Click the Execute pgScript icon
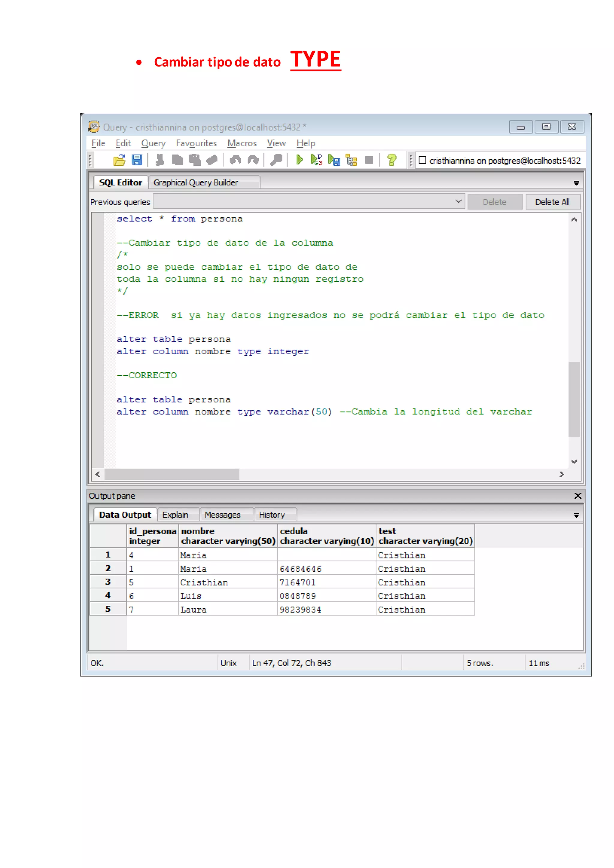Screen dimensions: 614x868 (x=317, y=160)
